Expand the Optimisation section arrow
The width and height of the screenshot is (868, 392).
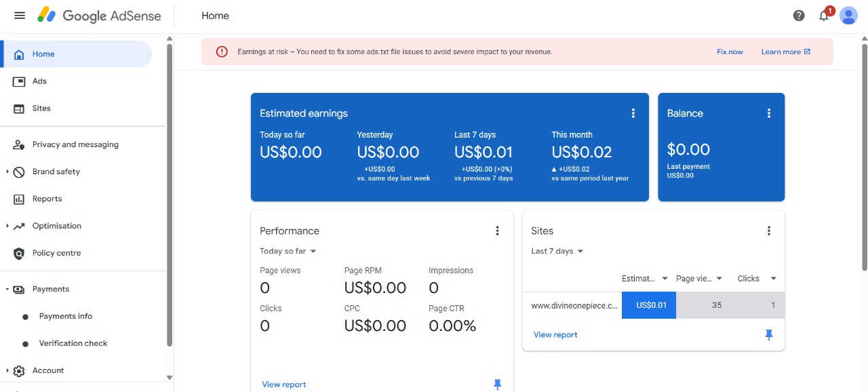coord(7,226)
